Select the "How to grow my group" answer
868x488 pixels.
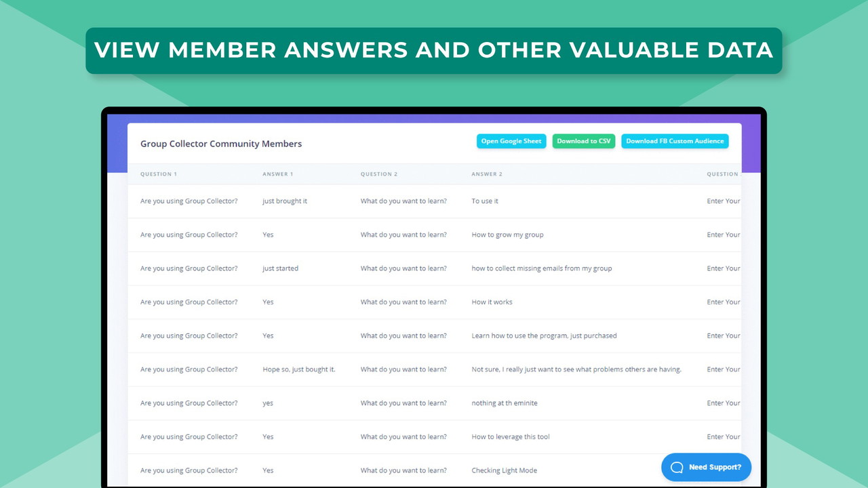point(507,235)
